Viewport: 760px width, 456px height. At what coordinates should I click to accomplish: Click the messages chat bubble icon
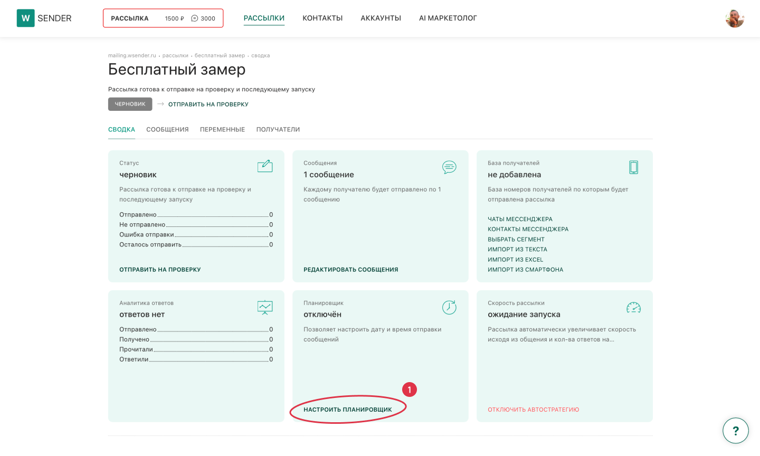tap(449, 167)
